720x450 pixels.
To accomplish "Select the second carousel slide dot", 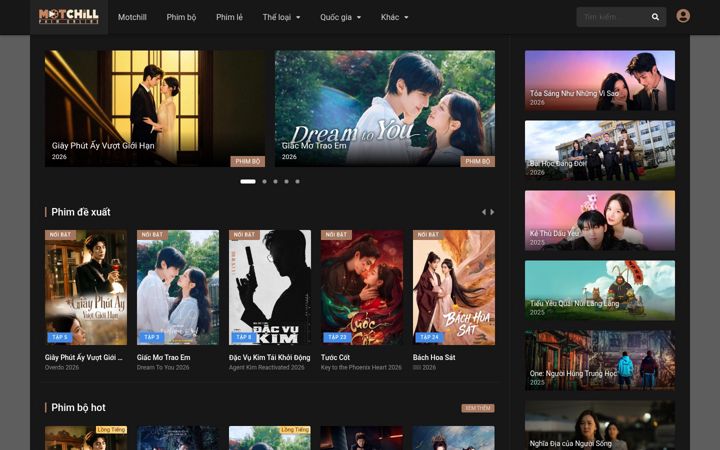I will (x=264, y=181).
